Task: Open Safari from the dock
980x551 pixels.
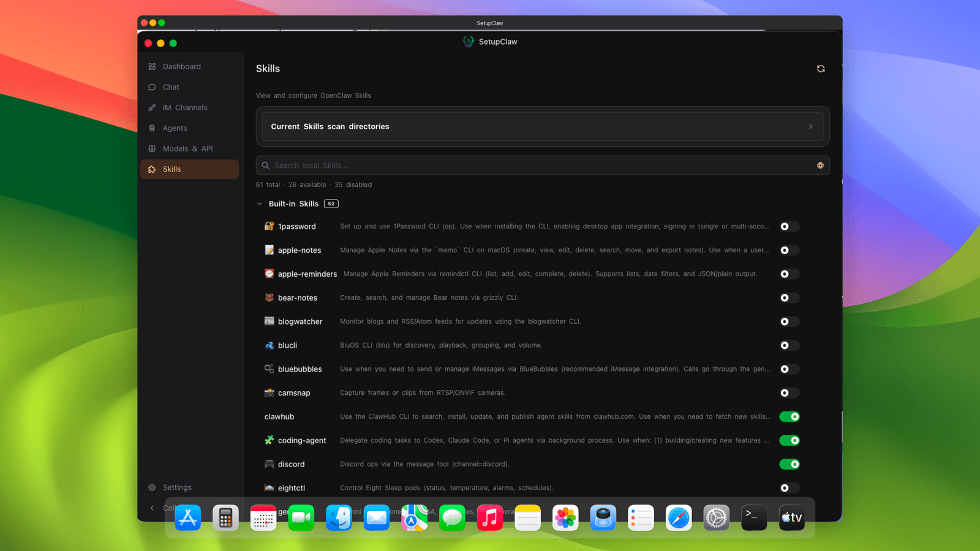Action: pyautogui.click(x=679, y=518)
